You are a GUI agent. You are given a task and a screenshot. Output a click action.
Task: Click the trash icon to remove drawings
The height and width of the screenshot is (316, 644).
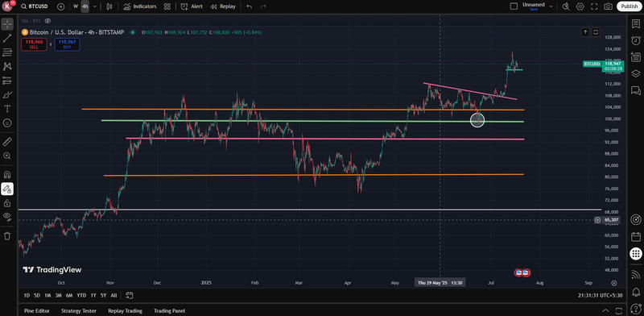click(7, 235)
